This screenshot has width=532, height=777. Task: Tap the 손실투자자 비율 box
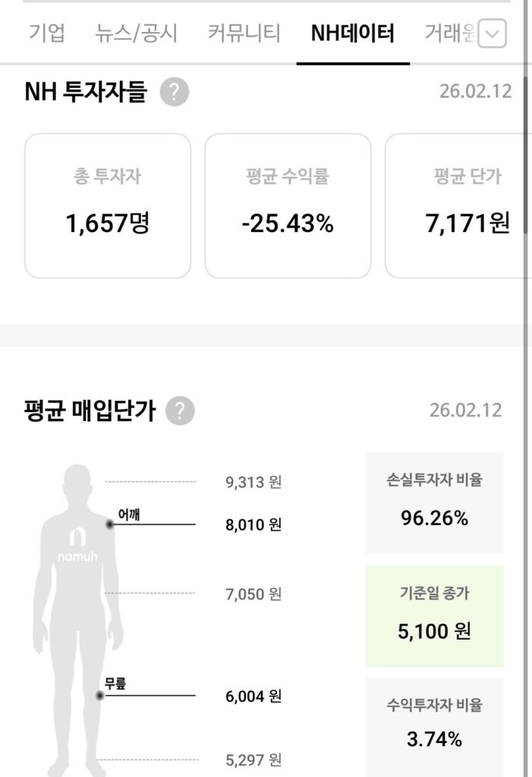pyautogui.click(x=434, y=502)
